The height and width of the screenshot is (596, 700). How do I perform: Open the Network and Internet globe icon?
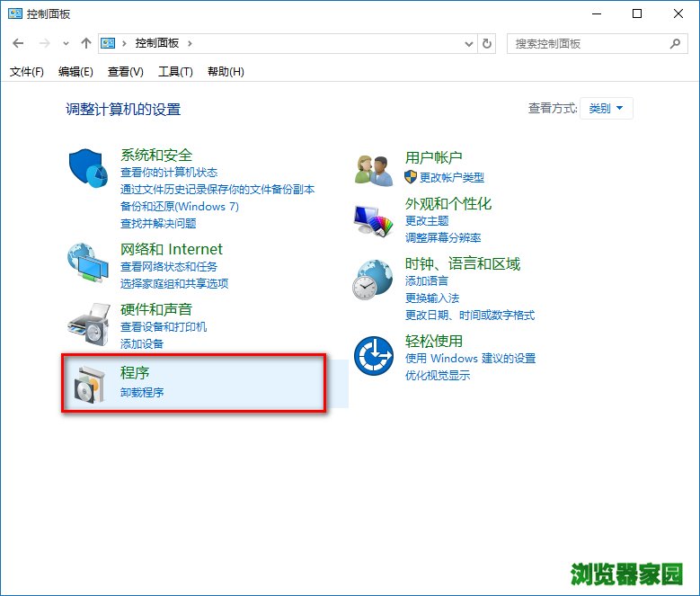pos(88,262)
